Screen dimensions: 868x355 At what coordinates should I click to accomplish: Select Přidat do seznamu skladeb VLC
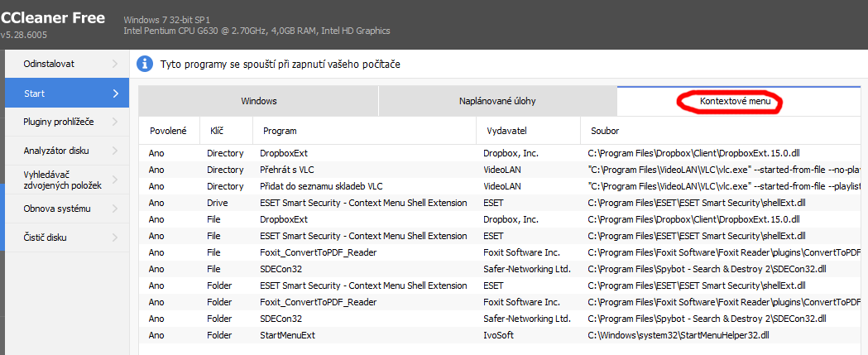(x=321, y=186)
